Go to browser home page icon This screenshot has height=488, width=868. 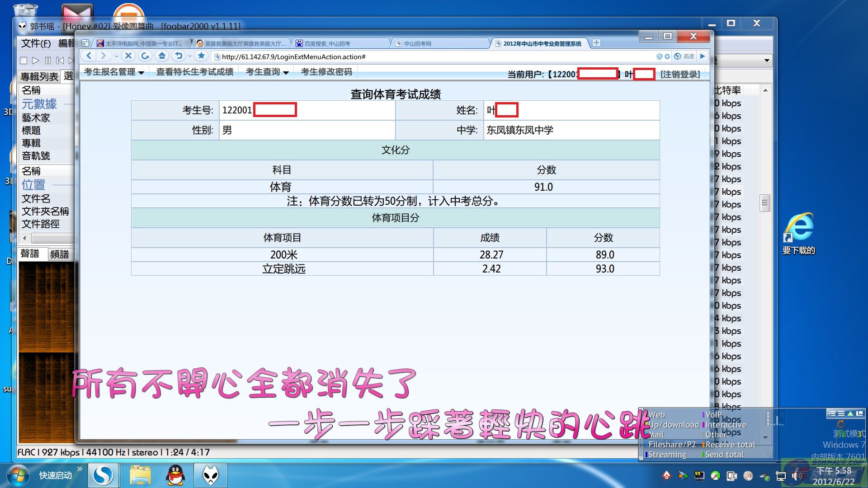[x=162, y=56]
